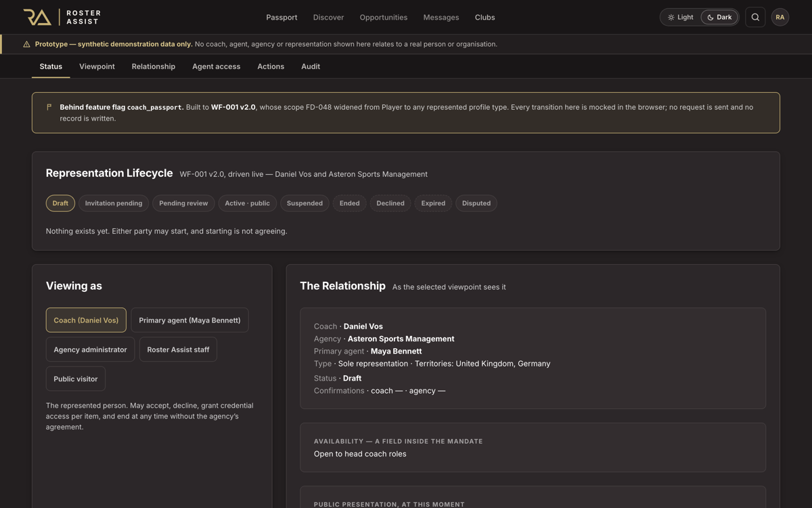Screen dimensions: 812x508
Task: Switch to Light theme
Action: [681, 17]
